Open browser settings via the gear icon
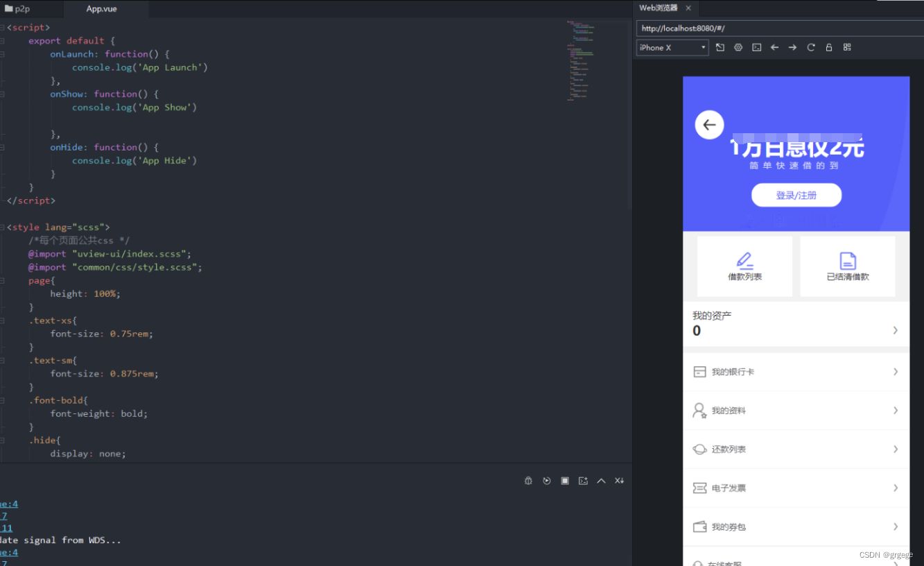 (738, 47)
